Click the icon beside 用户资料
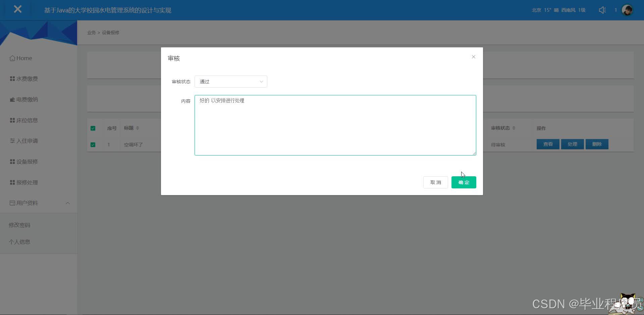 [x=12, y=203]
